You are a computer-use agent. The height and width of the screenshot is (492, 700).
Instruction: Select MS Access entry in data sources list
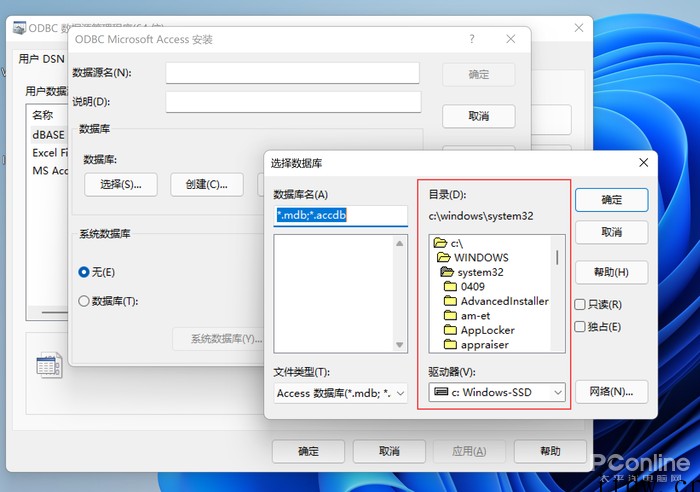click(50, 171)
